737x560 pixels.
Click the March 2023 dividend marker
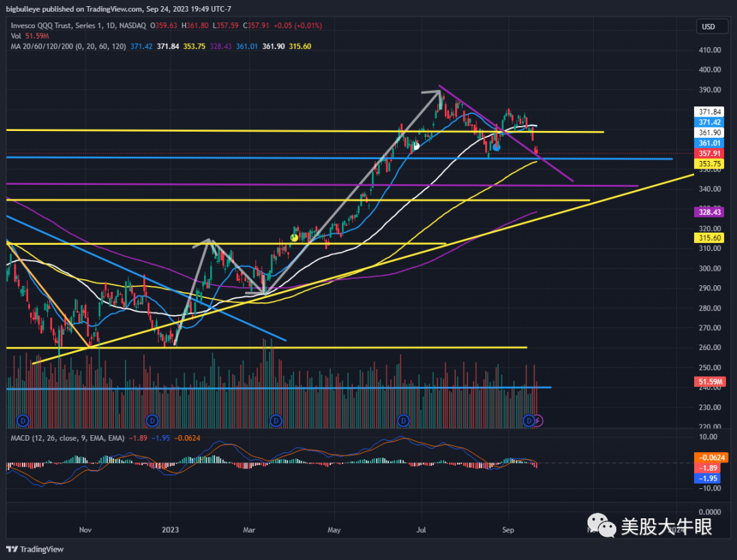pos(276,420)
